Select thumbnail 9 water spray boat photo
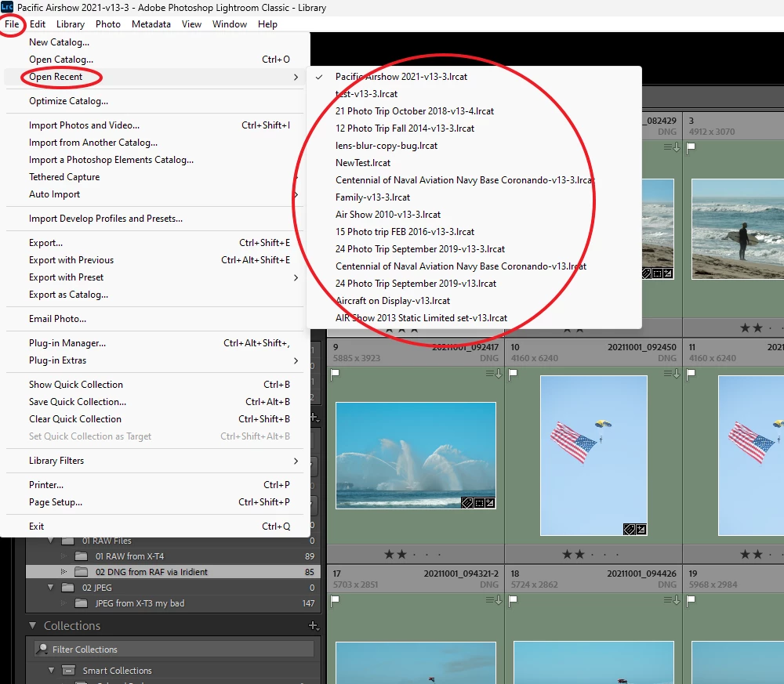 pos(416,455)
